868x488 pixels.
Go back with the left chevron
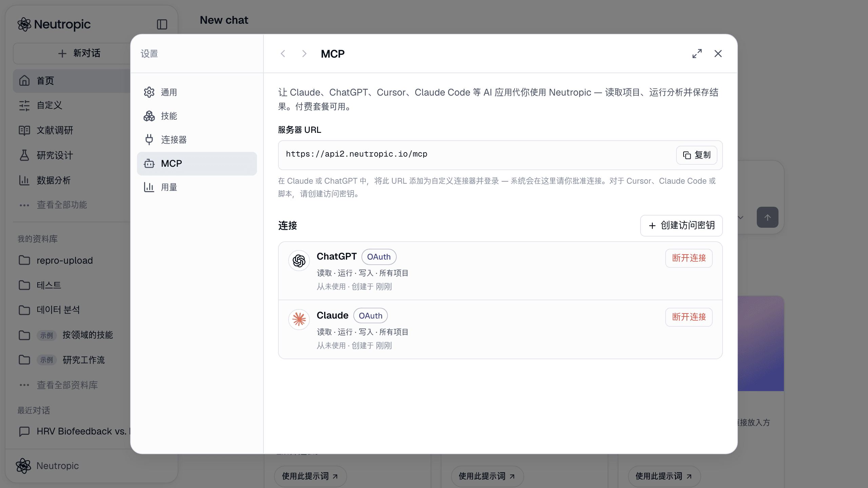click(x=283, y=54)
